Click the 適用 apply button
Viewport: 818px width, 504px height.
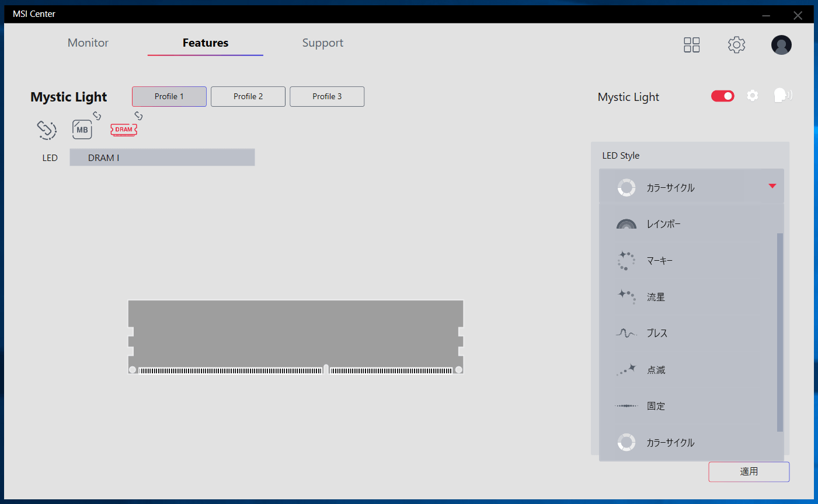pyautogui.click(x=749, y=472)
